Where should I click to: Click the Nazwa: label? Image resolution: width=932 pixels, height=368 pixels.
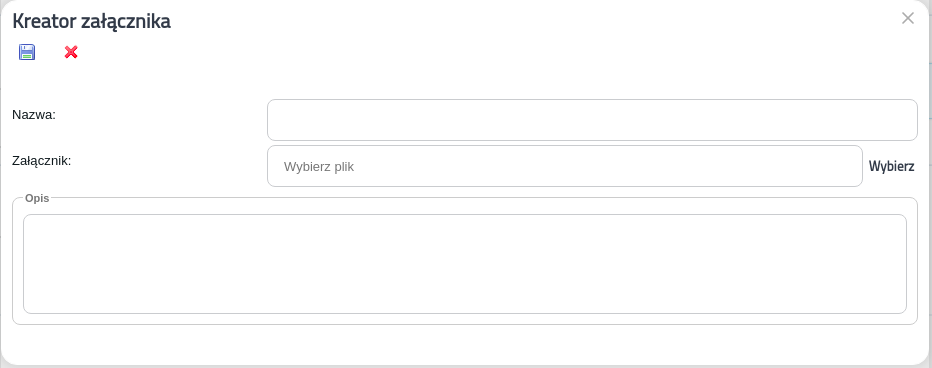34,115
